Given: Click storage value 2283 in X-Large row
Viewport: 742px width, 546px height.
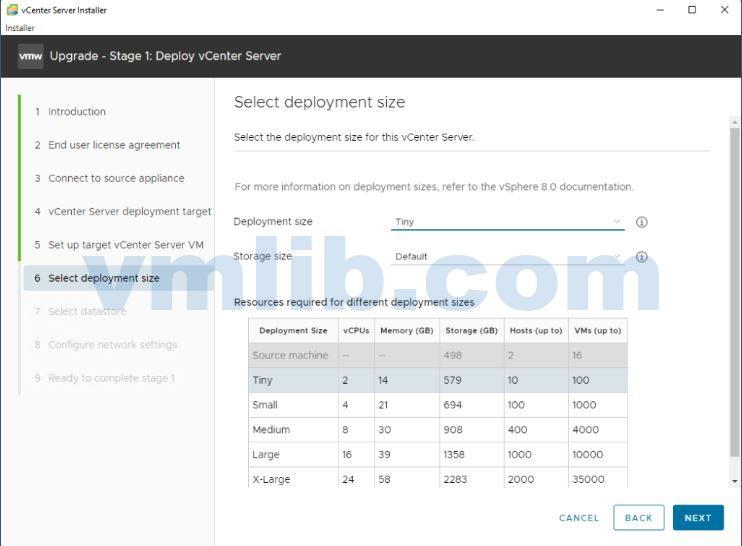Looking at the screenshot, I should pos(455,479).
